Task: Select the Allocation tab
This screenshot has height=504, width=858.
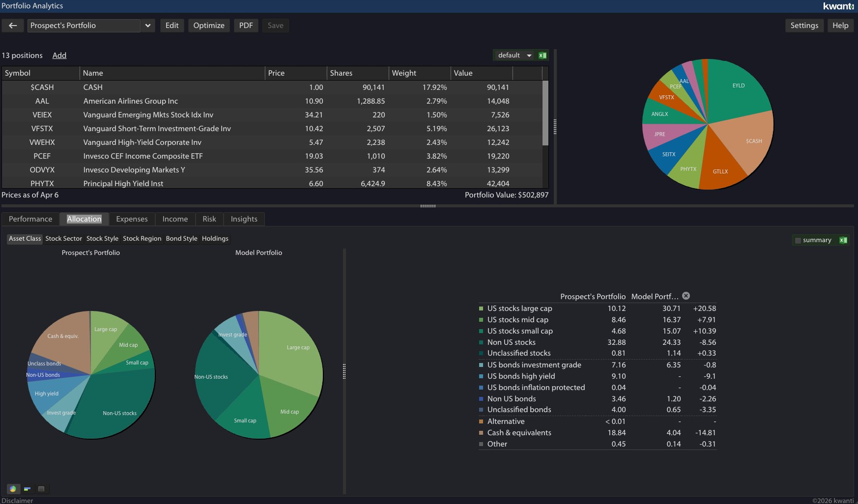Action: [x=84, y=219]
